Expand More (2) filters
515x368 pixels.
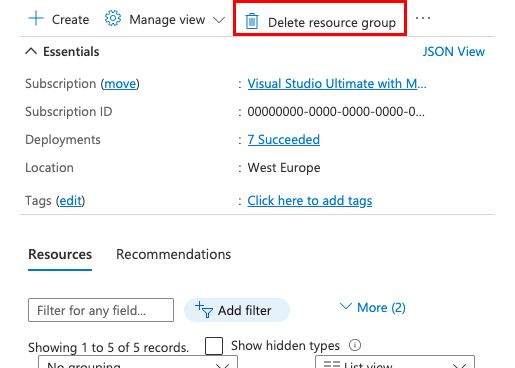pyautogui.click(x=372, y=307)
